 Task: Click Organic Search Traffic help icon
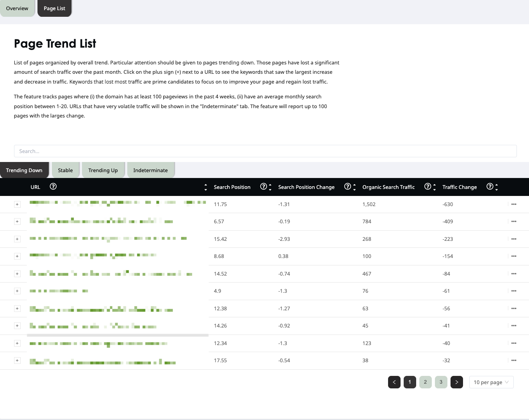427,187
